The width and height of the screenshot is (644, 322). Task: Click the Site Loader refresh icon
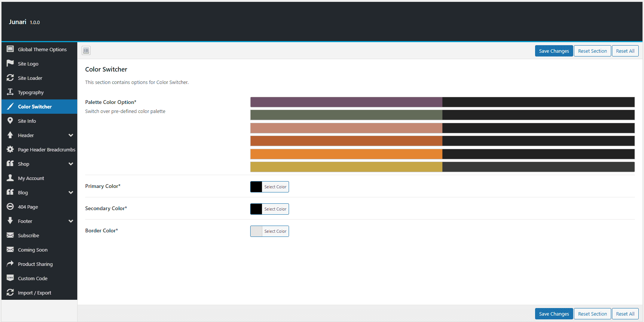click(10, 78)
